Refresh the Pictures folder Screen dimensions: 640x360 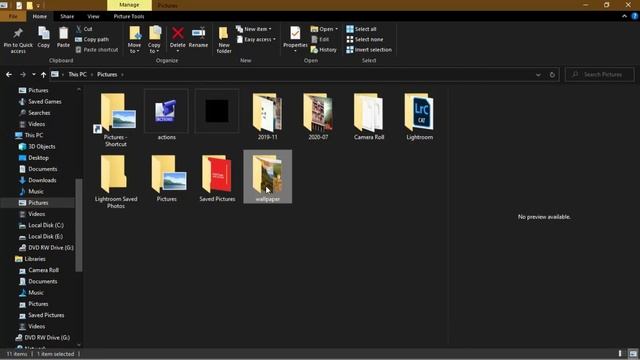click(552, 75)
